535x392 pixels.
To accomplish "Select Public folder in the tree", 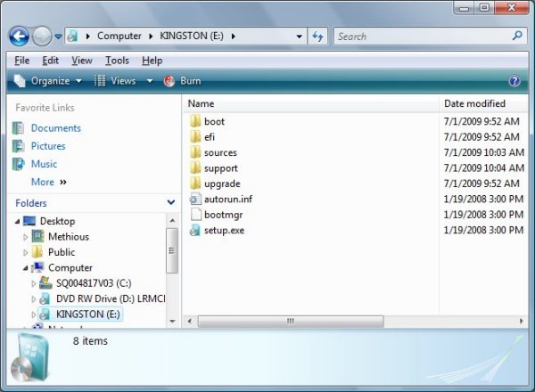I will (62, 252).
